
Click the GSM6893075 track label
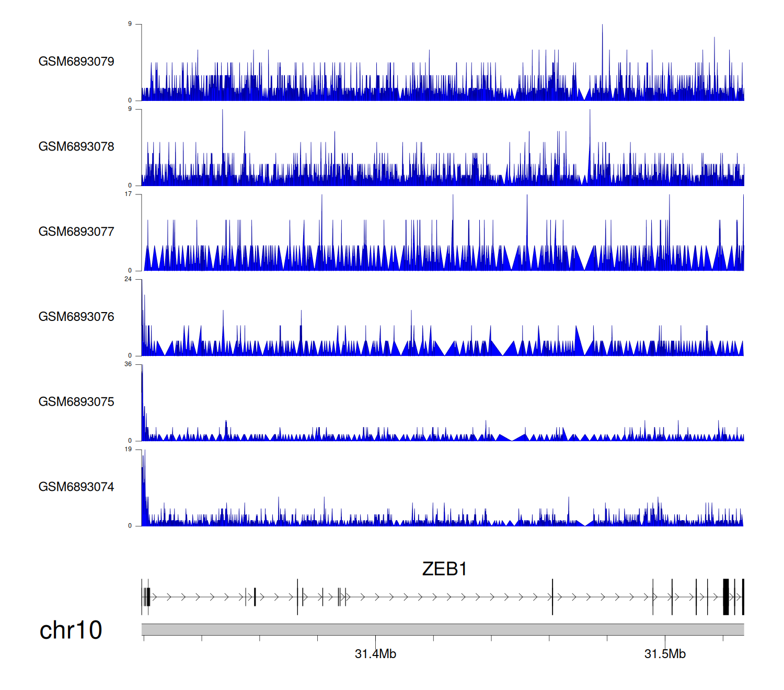[x=76, y=402]
